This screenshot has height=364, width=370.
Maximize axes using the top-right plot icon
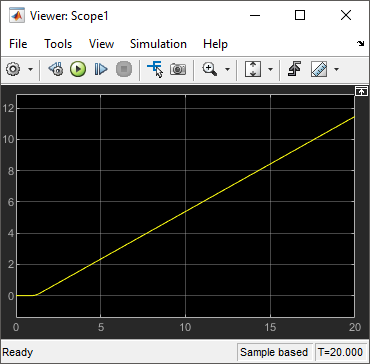click(361, 91)
